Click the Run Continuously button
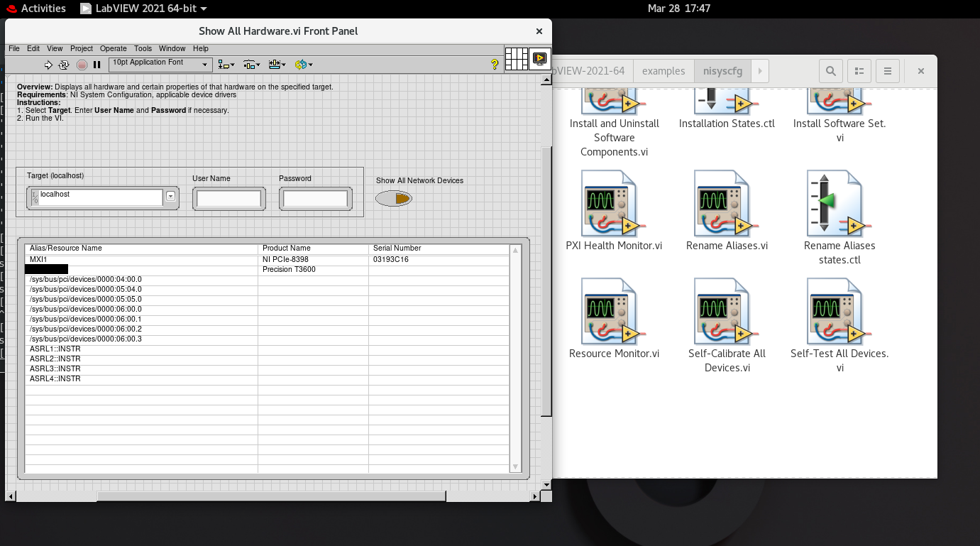980x546 pixels. tap(64, 65)
